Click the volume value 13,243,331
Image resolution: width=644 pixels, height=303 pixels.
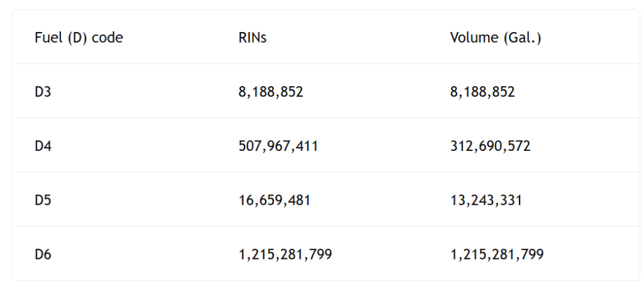click(x=486, y=201)
